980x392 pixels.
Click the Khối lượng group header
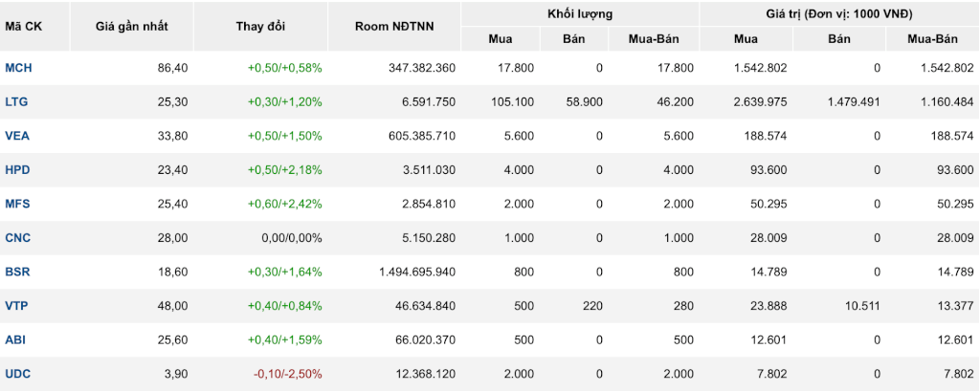pyautogui.click(x=580, y=13)
